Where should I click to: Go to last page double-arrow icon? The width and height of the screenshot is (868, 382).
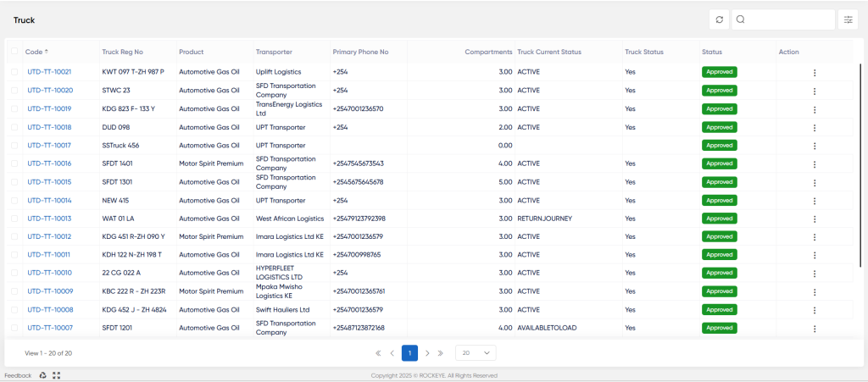[441, 352]
